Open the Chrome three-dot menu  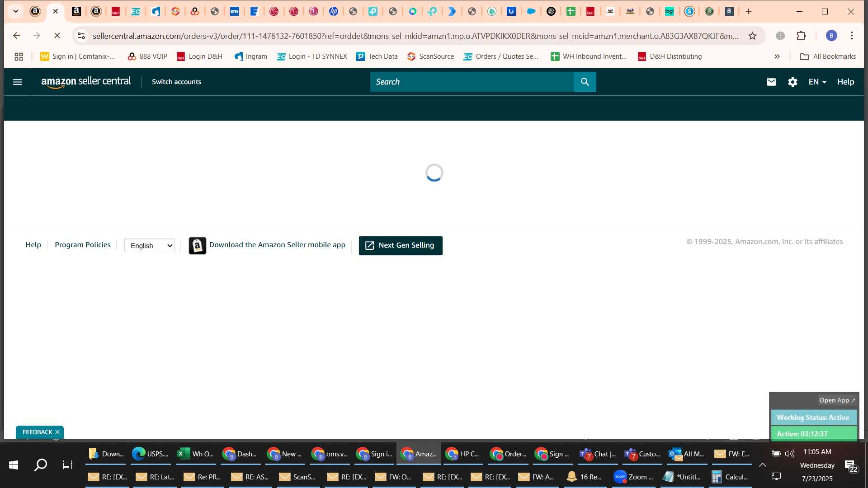click(852, 36)
